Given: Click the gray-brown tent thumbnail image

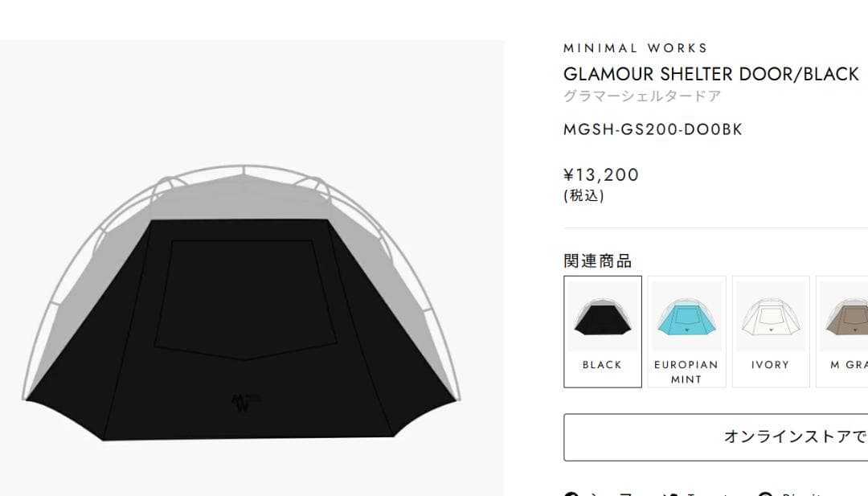Looking at the screenshot, I should point(844,317).
